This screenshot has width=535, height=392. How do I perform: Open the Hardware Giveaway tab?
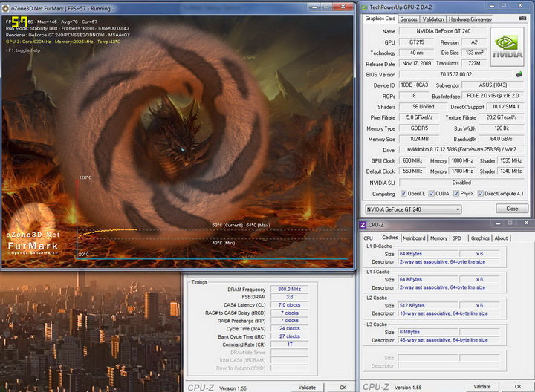pyautogui.click(x=470, y=19)
